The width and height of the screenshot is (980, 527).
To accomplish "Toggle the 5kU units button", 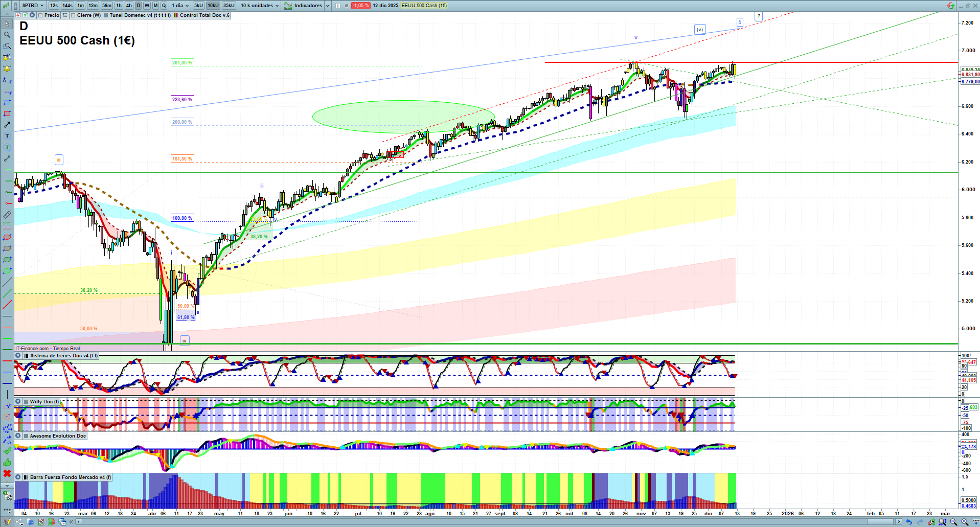I will coord(198,6).
